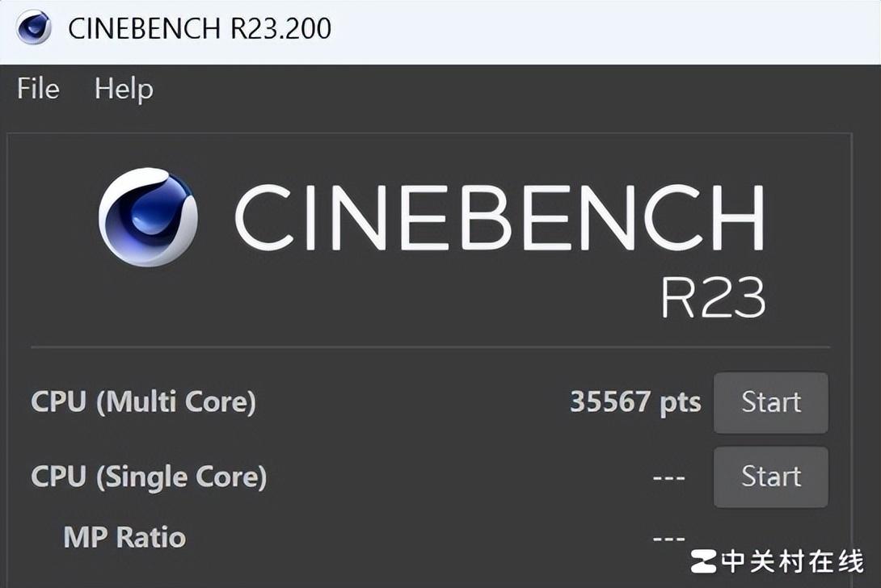Select the CPU (Single Core) label
Viewport: 881px width, 588px height.
[x=149, y=477]
